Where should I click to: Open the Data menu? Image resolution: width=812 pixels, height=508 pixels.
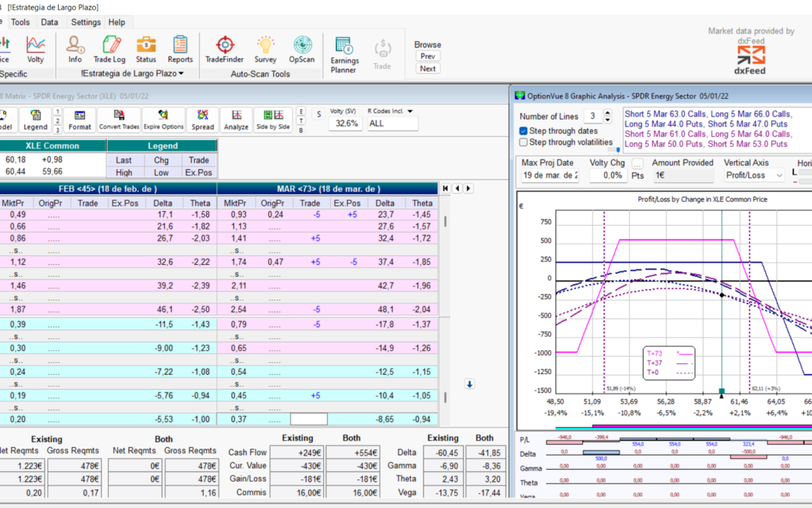tap(49, 23)
